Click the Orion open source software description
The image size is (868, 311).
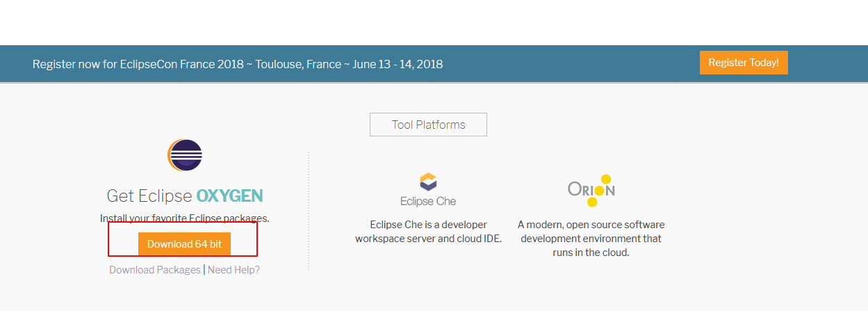tap(591, 239)
